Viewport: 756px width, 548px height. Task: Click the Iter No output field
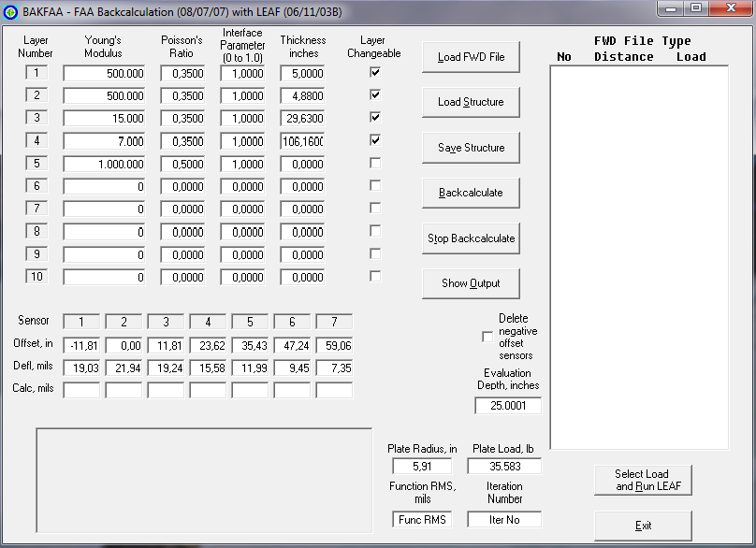(504, 520)
